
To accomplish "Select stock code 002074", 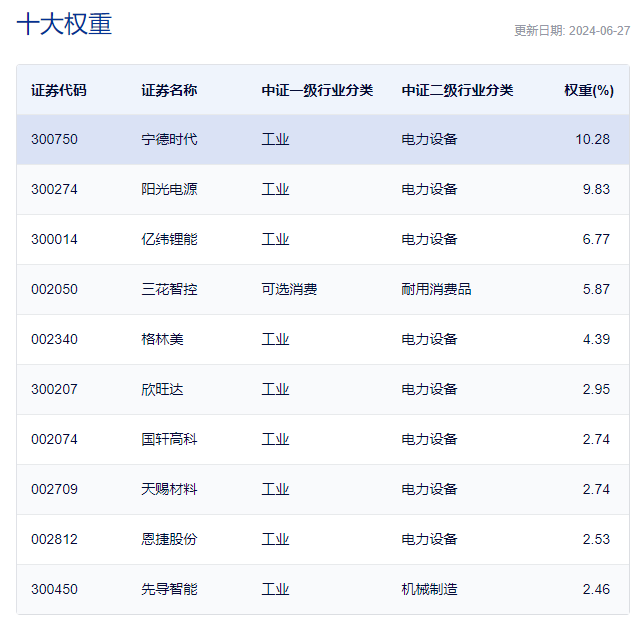I will point(54,439).
